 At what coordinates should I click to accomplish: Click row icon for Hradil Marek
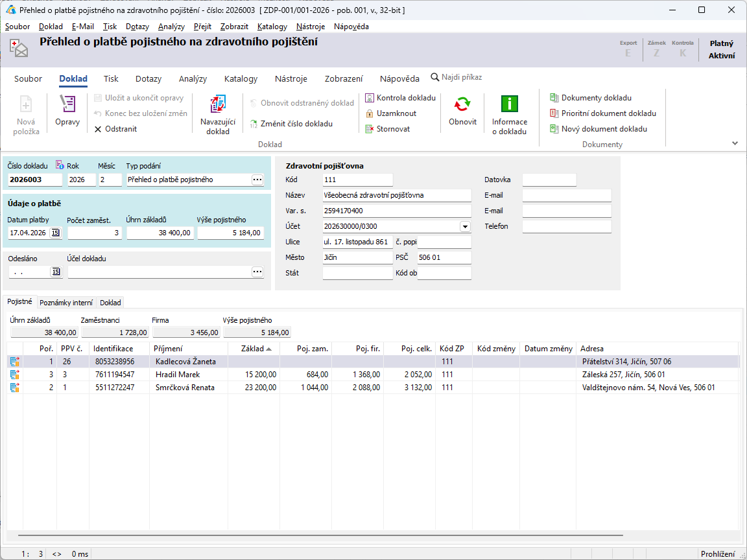[14, 375]
